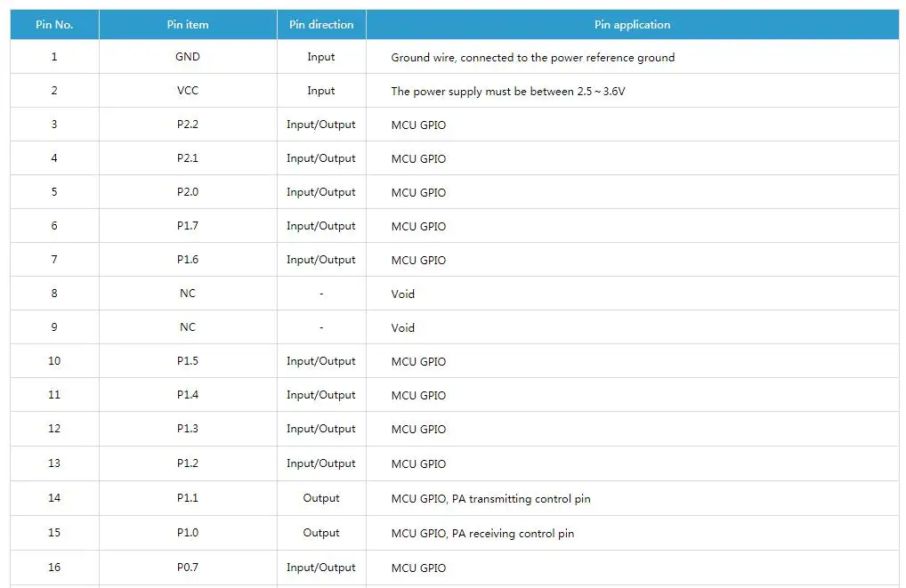
Task: Click the P2.1 pin cell
Action: point(188,158)
